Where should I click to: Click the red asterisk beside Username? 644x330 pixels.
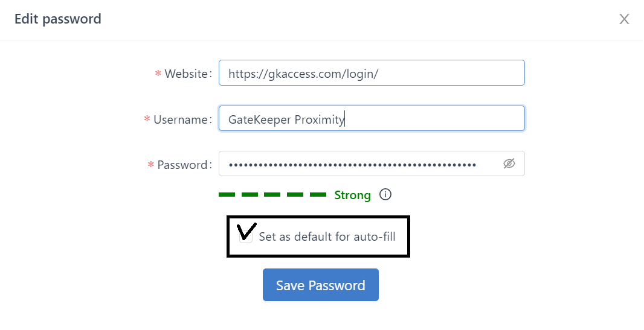point(147,120)
